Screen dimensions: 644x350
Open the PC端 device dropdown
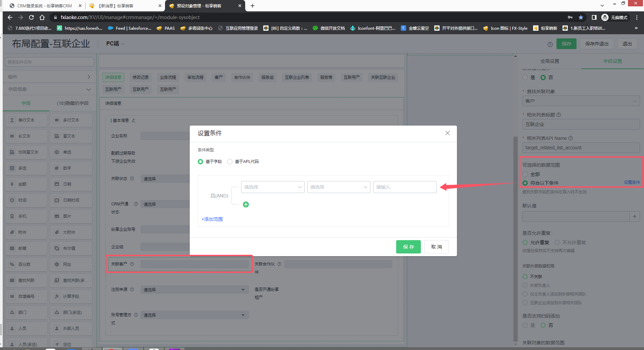click(115, 44)
